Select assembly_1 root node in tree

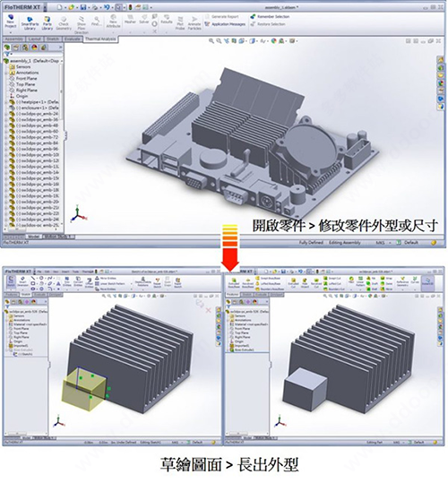point(32,61)
